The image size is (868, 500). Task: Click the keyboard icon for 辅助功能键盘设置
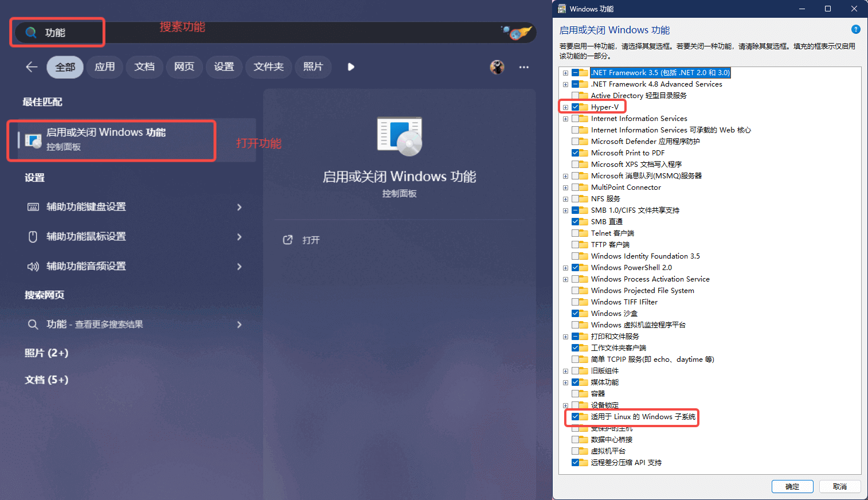click(x=33, y=207)
